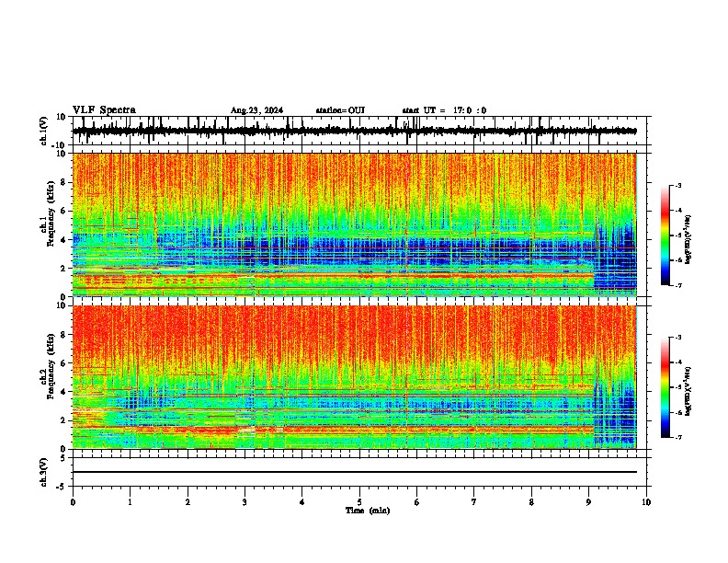728x563 pixels.
Task: Click the ch.2 color scale log(PSD) title
Action: (x=688, y=391)
